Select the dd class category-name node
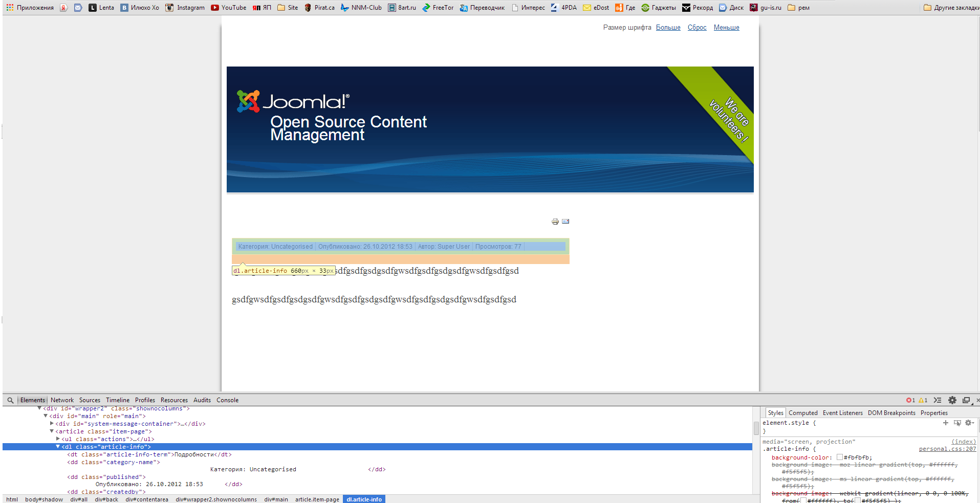 pyautogui.click(x=114, y=462)
